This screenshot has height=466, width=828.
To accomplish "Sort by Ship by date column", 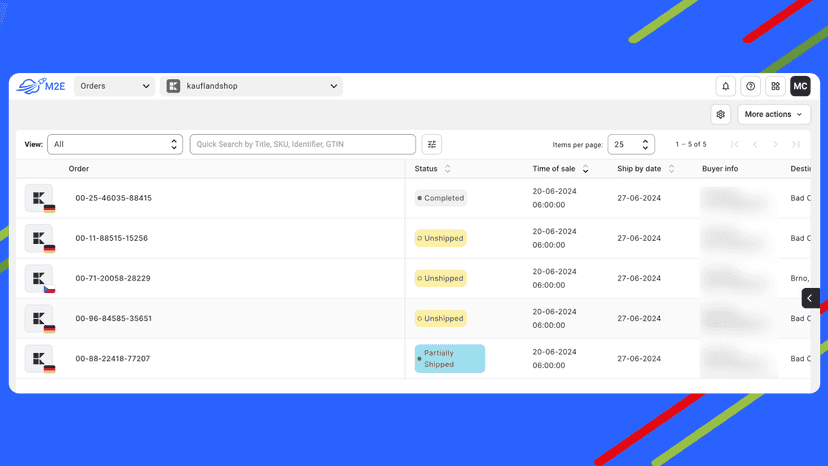I will click(x=646, y=169).
